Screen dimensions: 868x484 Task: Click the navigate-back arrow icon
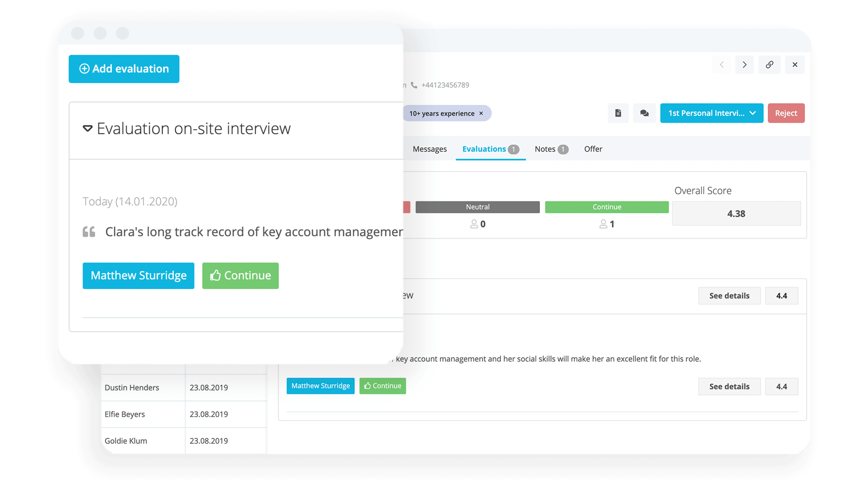[x=721, y=65]
